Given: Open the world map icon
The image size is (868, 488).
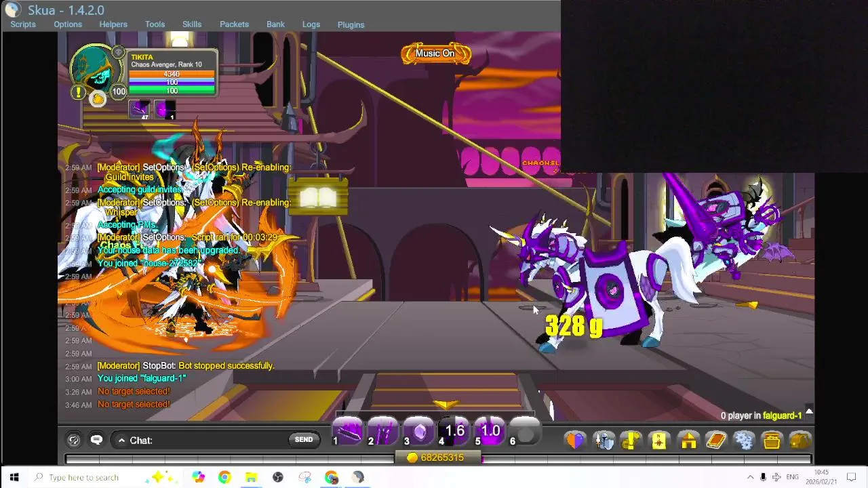Looking at the screenshot, I should (x=659, y=441).
